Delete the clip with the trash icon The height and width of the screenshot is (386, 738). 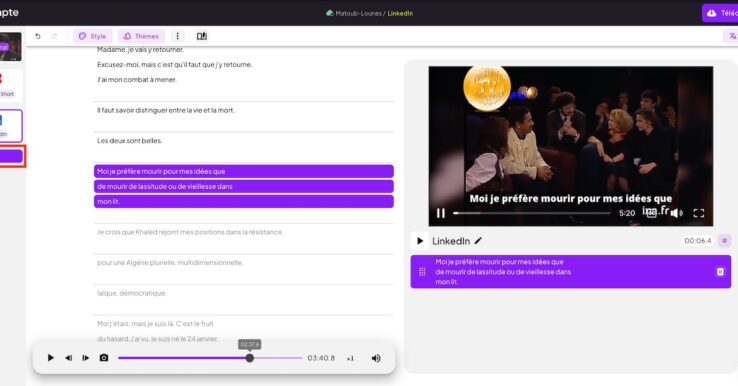click(720, 272)
